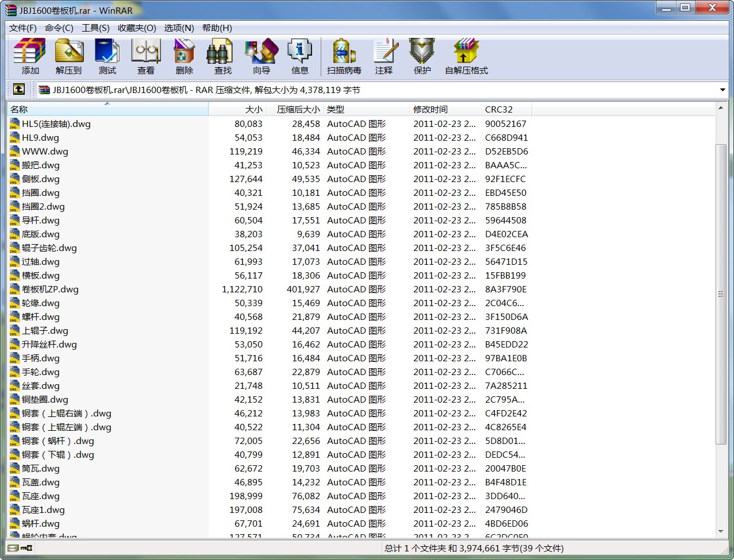Click the 删除 (Delete) toolbar icon

click(184, 51)
